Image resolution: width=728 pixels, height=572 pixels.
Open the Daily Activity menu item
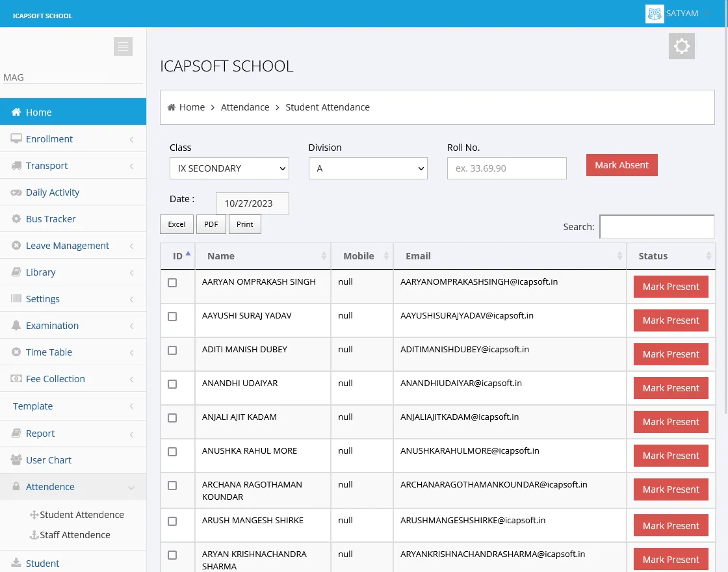point(73,192)
